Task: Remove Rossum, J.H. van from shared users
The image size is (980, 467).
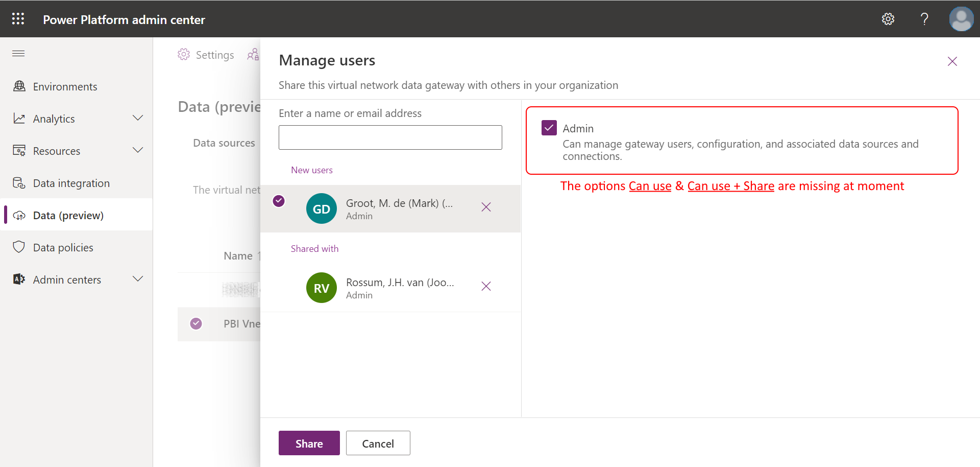Action: 485,286
